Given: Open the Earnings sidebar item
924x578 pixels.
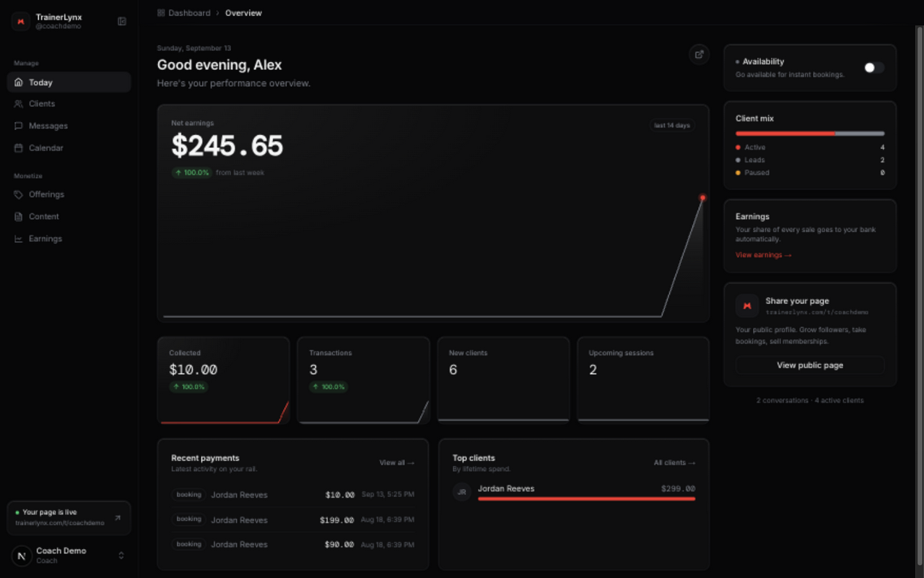Looking at the screenshot, I should [69, 238].
